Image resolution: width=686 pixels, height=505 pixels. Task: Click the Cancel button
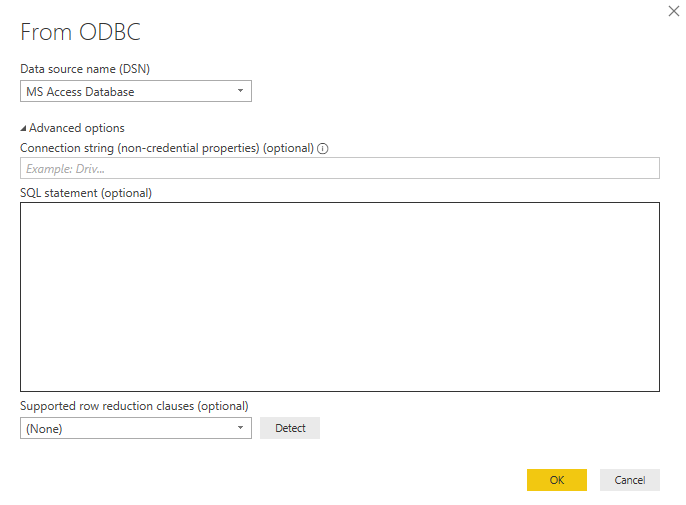coord(630,480)
